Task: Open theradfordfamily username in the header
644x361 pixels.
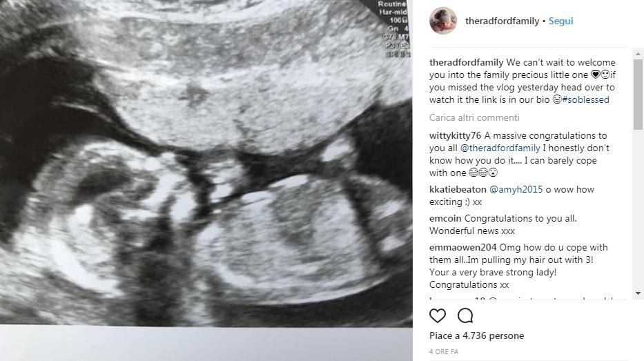Action: tap(502, 21)
